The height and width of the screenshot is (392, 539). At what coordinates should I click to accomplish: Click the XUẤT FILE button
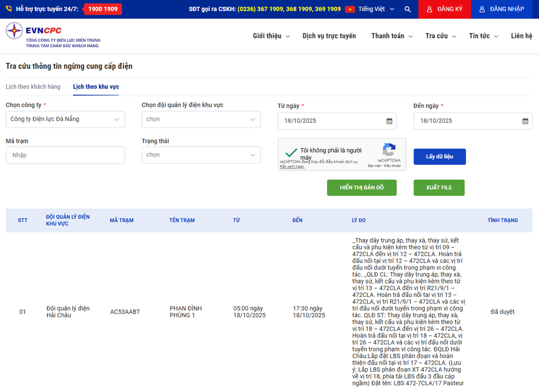point(439,188)
